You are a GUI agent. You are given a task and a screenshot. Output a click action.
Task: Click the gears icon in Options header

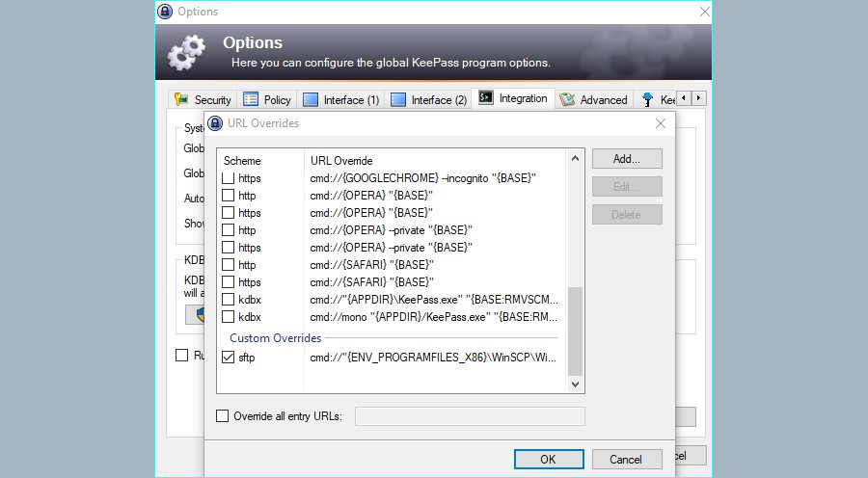point(186,53)
